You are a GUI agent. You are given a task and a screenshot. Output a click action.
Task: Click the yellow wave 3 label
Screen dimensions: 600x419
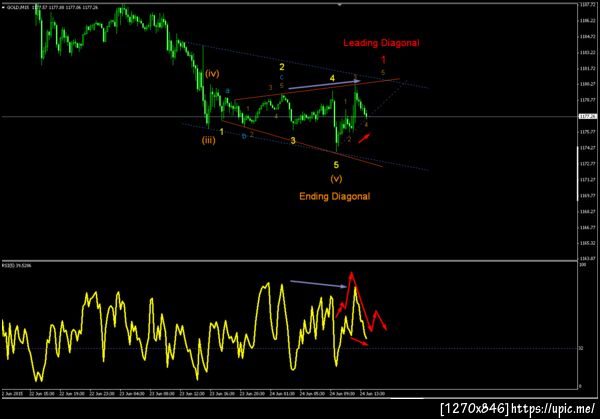[293, 140]
